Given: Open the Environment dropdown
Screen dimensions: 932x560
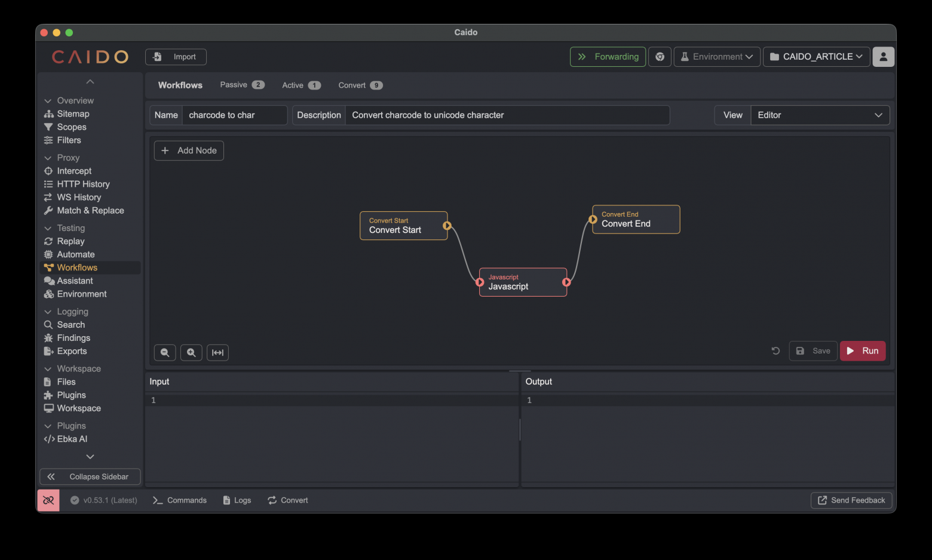Looking at the screenshot, I should click(x=717, y=57).
